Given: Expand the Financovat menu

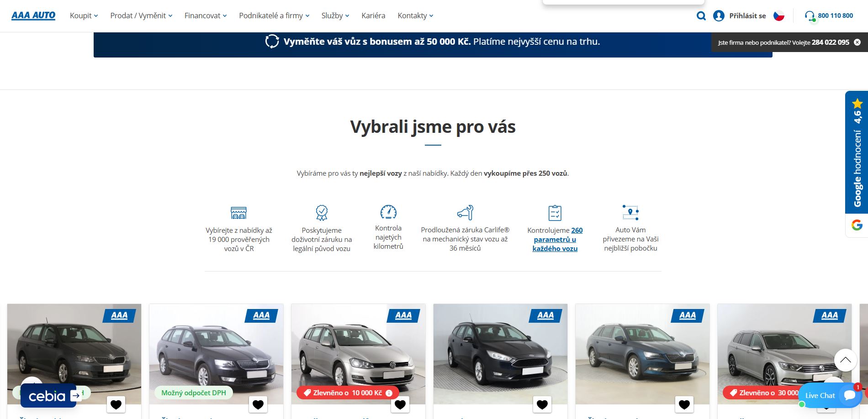Looking at the screenshot, I should pos(206,16).
